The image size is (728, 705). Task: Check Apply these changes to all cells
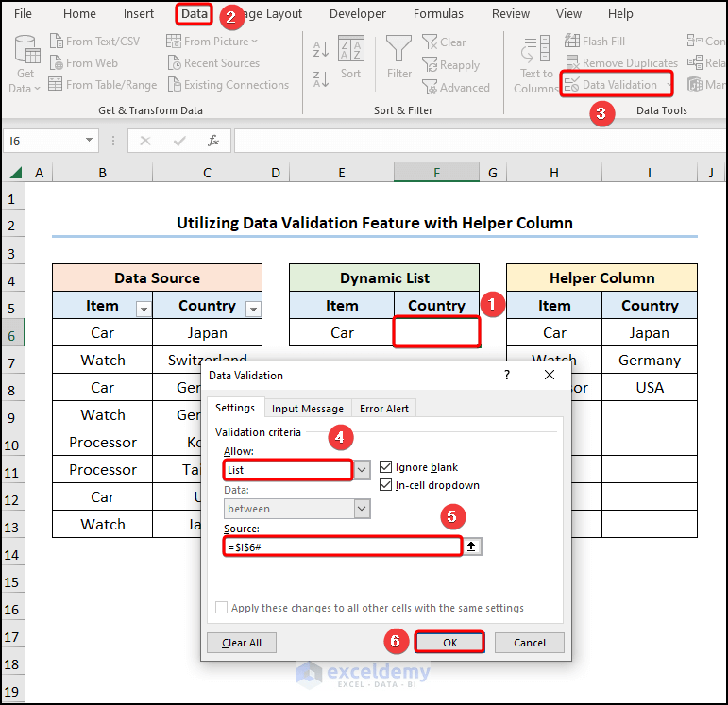(x=222, y=608)
